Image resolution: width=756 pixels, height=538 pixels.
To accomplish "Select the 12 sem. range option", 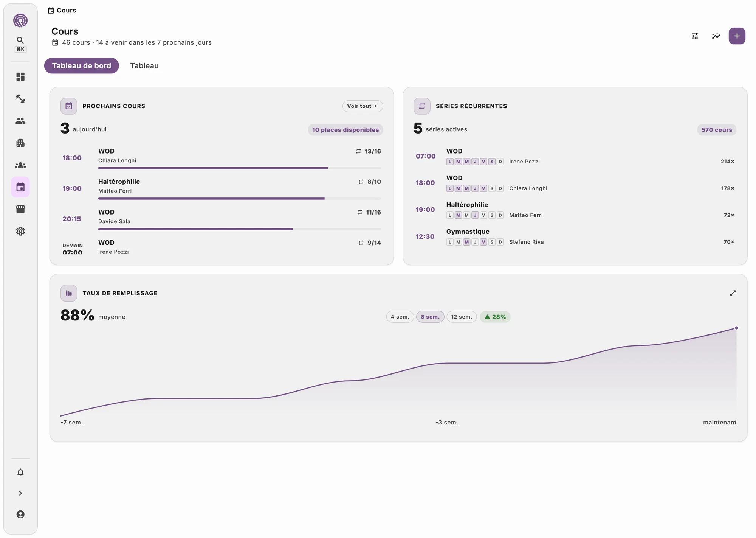I will pyautogui.click(x=462, y=317).
